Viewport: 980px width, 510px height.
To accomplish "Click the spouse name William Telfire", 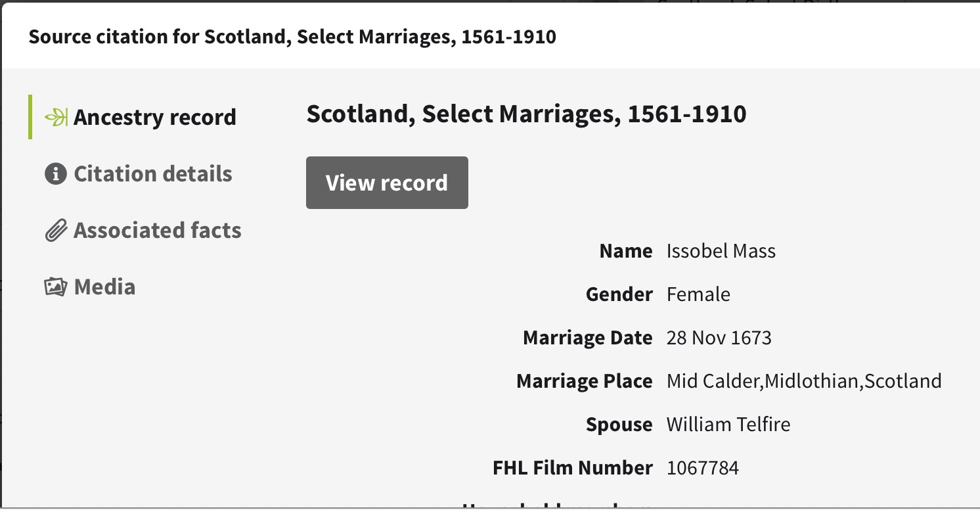I will (x=728, y=425).
